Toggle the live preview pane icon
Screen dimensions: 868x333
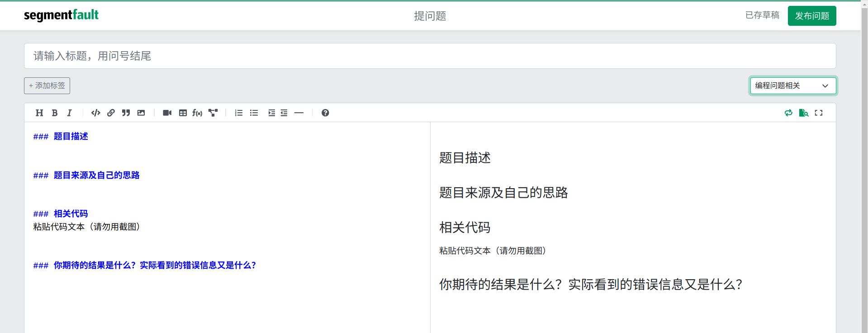804,113
